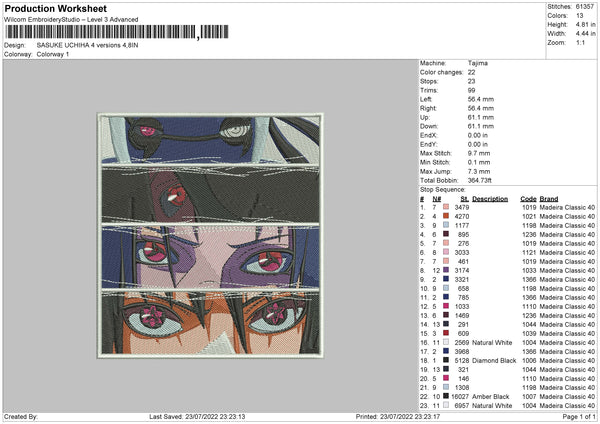Click the Description column header
Viewport: 600px width, 424px height.
[490, 199]
